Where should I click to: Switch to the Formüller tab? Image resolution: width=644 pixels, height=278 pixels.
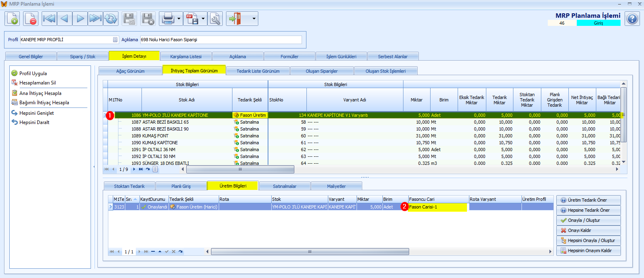point(289,57)
